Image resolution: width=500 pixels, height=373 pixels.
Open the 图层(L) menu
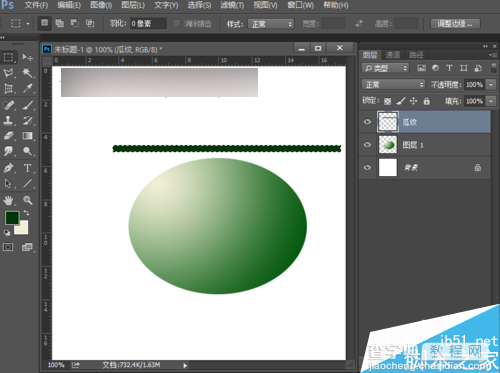coord(133,5)
